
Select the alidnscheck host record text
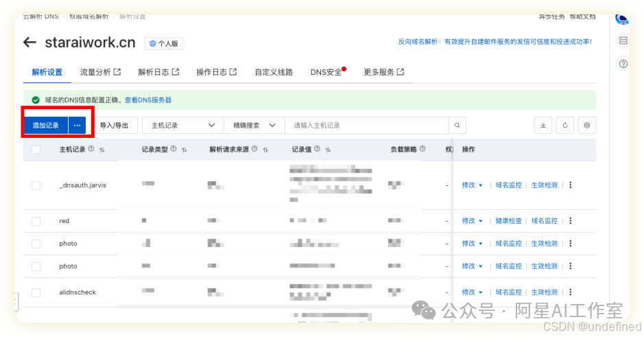(x=77, y=292)
